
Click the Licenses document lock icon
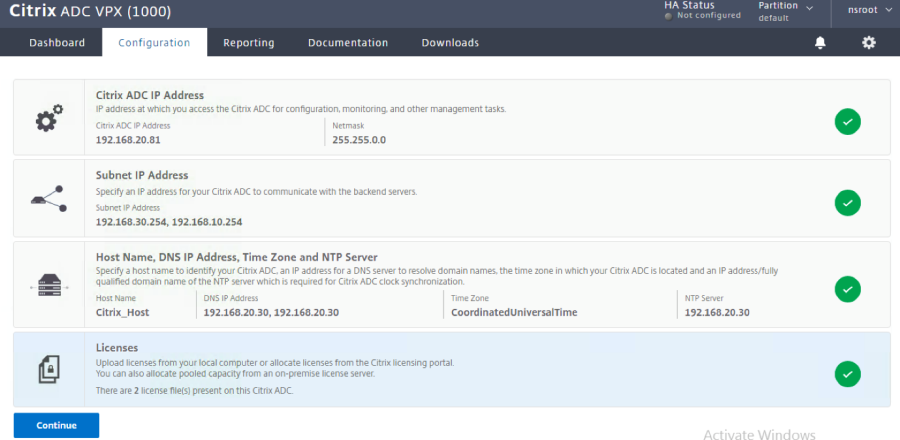[49, 371]
